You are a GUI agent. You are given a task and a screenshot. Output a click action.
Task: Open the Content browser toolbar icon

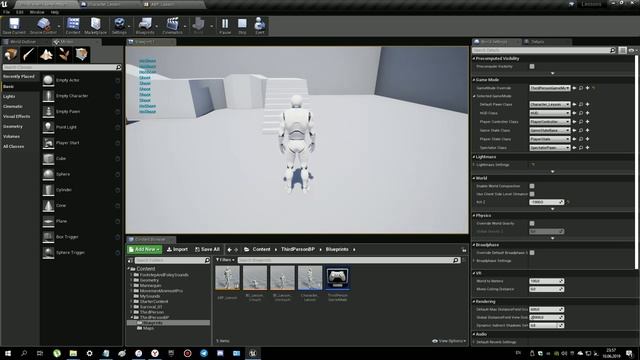(73, 26)
